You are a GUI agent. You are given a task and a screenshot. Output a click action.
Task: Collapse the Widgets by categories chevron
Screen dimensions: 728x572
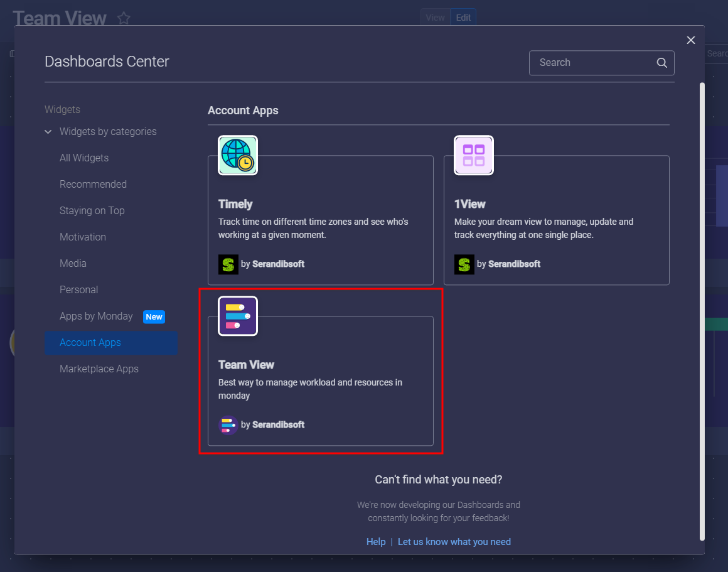48,132
